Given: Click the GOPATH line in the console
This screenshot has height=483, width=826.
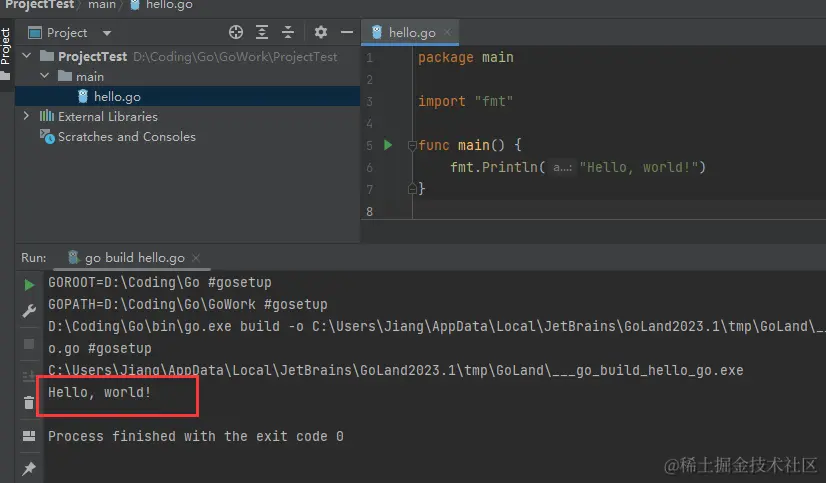Looking at the screenshot, I should (188, 304).
